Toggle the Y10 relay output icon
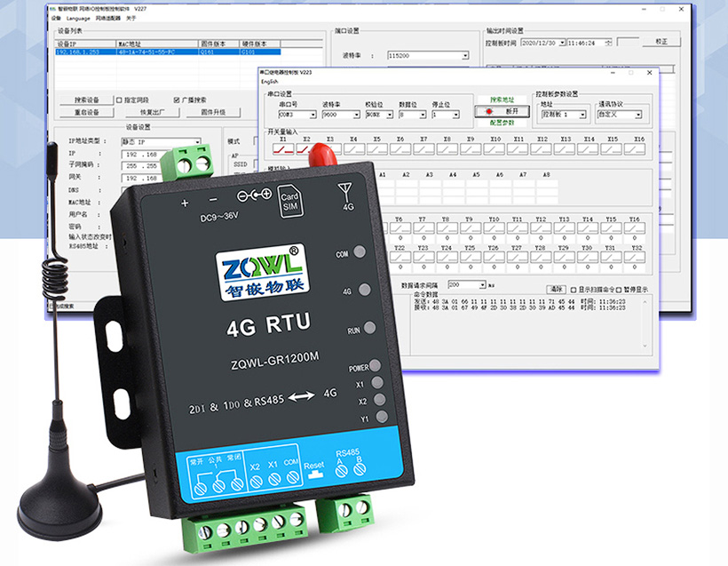The image size is (728, 566). pos(495,230)
